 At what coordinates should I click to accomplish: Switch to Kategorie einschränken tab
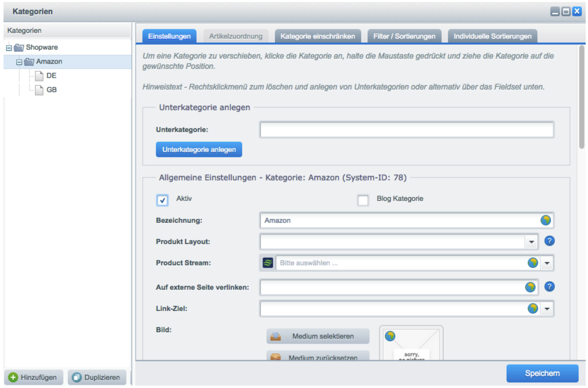[x=317, y=37]
